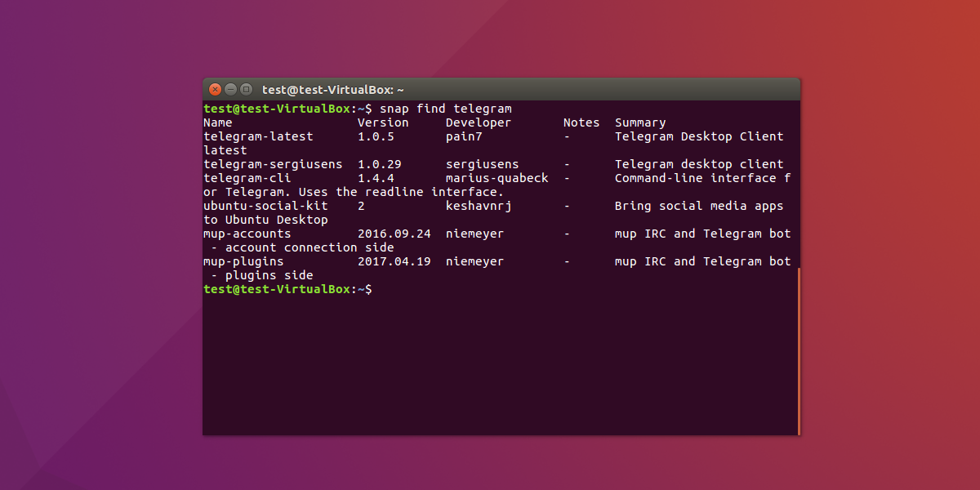Image resolution: width=980 pixels, height=490 pixels.
Task: Select the command text snap find telegram
Action: (x=445, y=108)
